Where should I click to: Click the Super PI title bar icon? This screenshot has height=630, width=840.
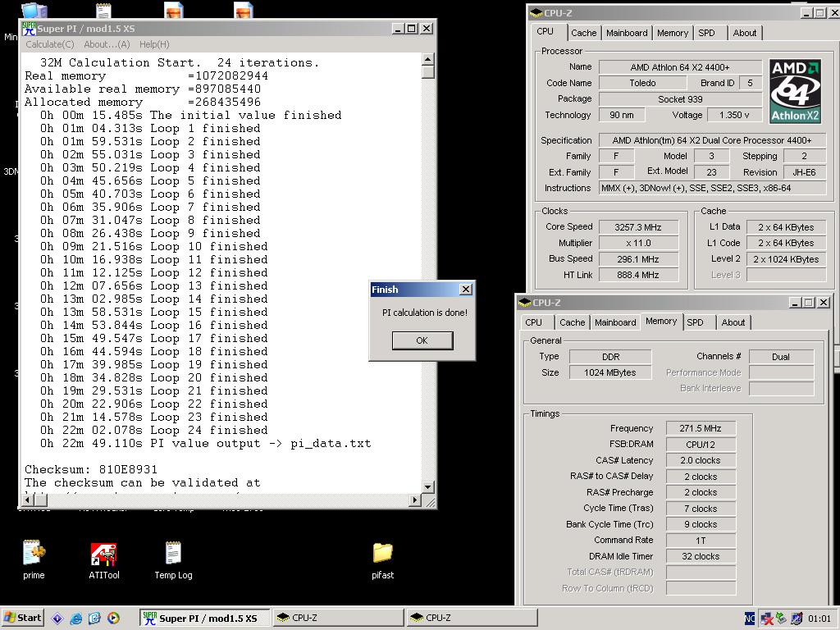tap(29, 29)
